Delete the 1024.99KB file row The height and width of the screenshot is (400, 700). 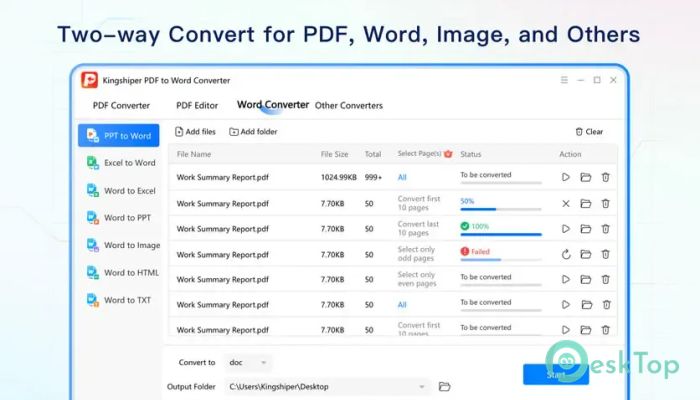tap(605, 177)
